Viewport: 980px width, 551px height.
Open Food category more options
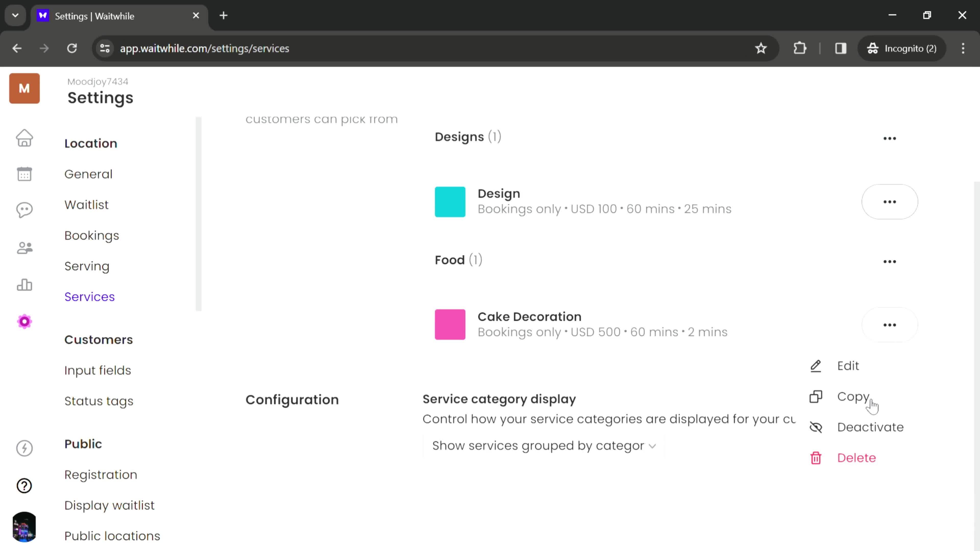[x=889, y=262]
